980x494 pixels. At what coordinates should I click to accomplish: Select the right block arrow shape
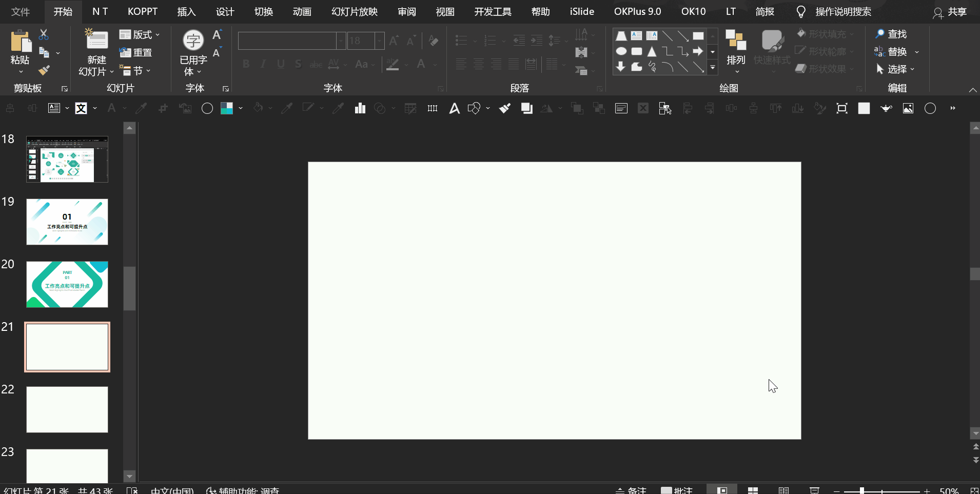[698, 51]
